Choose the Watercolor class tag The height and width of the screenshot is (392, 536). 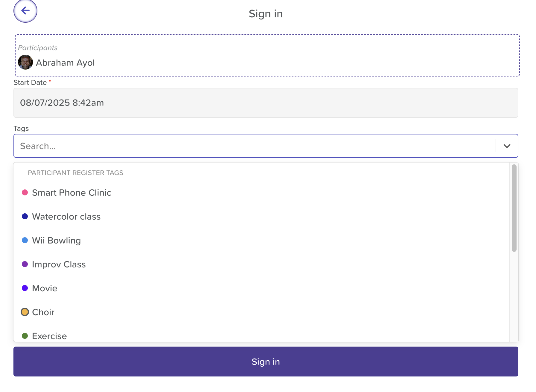pyautogui.click(x=261, y=217)
